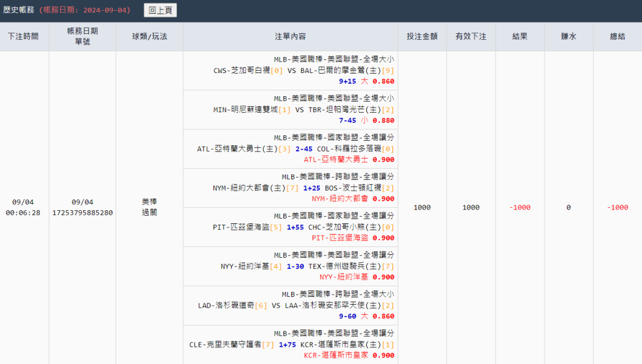Viewport: 642px width, 364px height.
Task: Click the MIN vs TBR matchup line
Action: [303, 110]
